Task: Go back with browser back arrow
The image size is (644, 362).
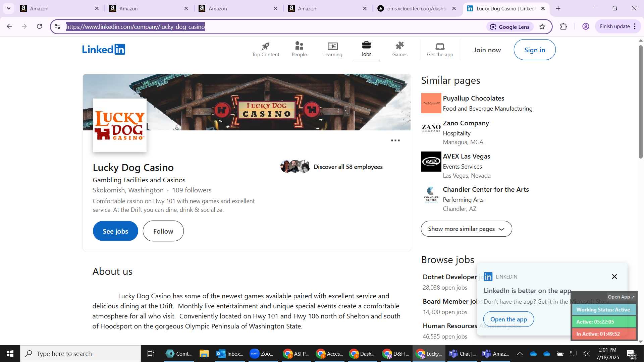Action: [x=9, y=26]
